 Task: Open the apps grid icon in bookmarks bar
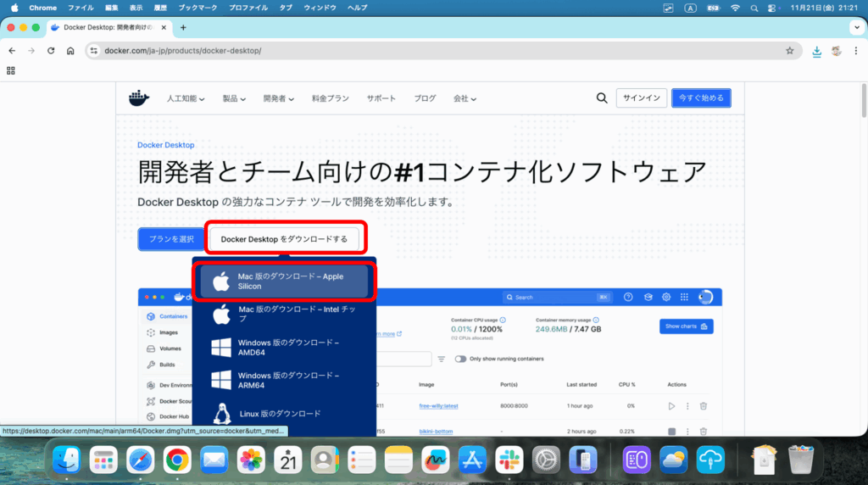[12, 71]
